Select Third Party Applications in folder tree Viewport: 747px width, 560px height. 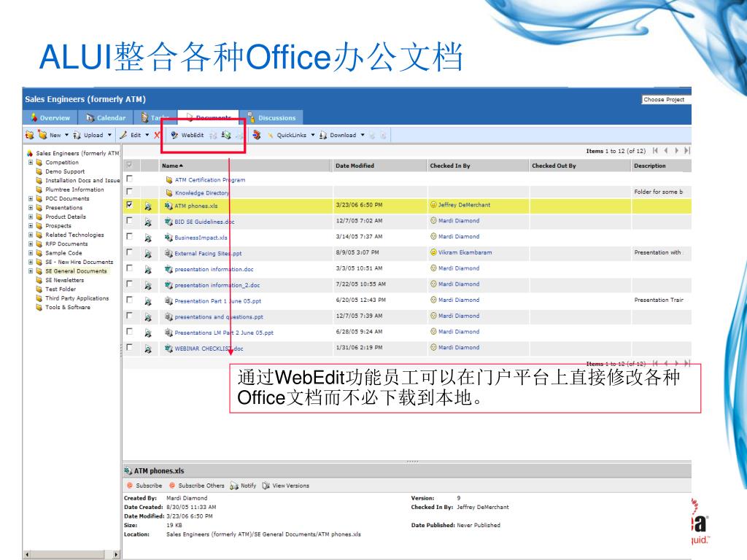pos(77,298)
